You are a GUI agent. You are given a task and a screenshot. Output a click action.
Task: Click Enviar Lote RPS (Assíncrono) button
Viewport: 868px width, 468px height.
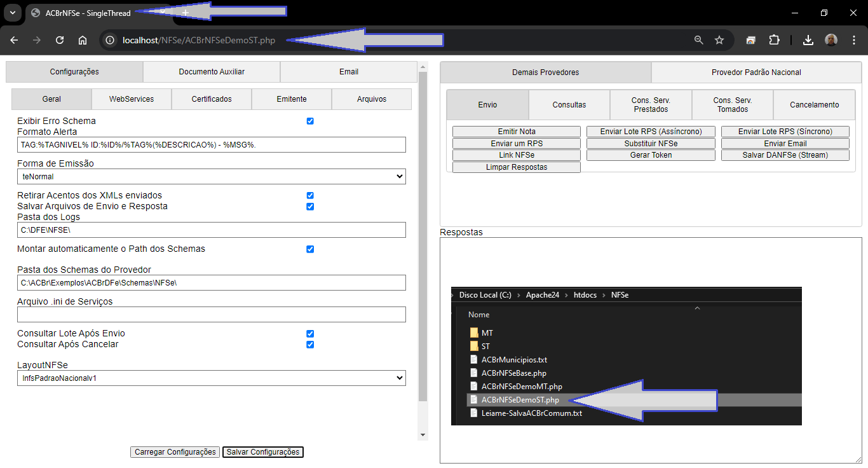click(x=651, y=132)
